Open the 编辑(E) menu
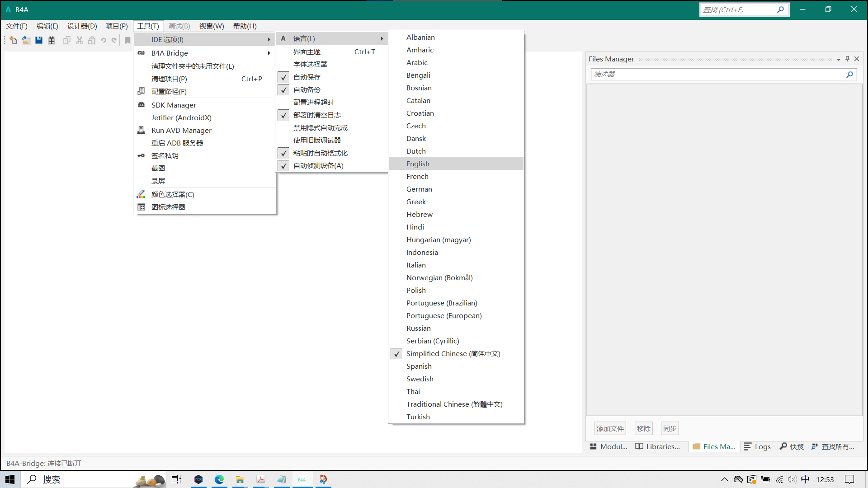This screenshot has height=488, width=868. [x=47, y=26]
